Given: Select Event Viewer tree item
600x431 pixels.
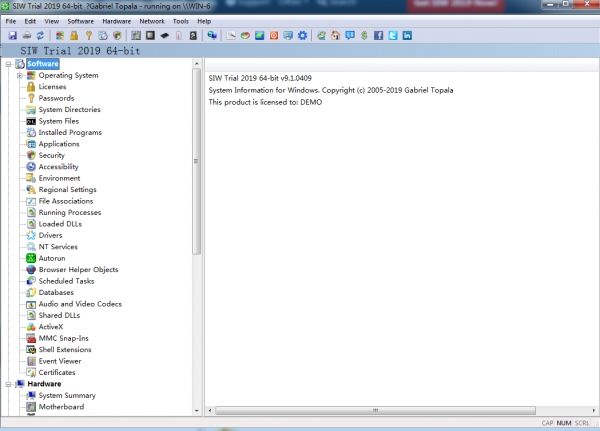Looking at the screenshot, I should click(60, 361).
